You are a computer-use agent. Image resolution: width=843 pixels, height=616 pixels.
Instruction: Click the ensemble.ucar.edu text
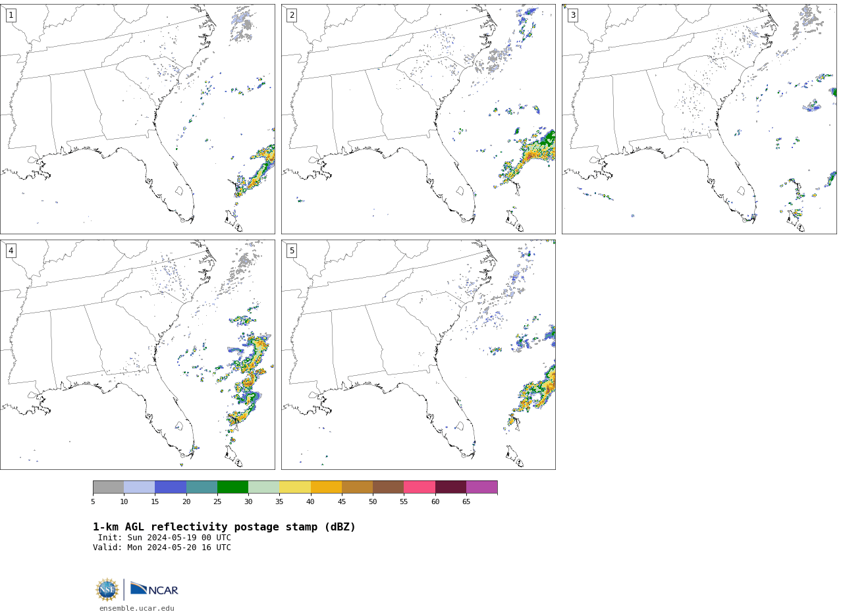137,609
